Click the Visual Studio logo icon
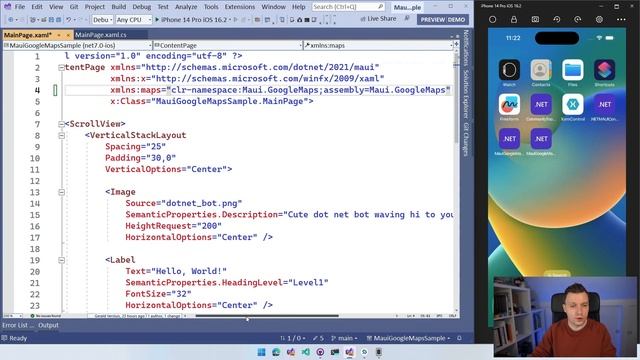The image size is (640, 360). 7,7
